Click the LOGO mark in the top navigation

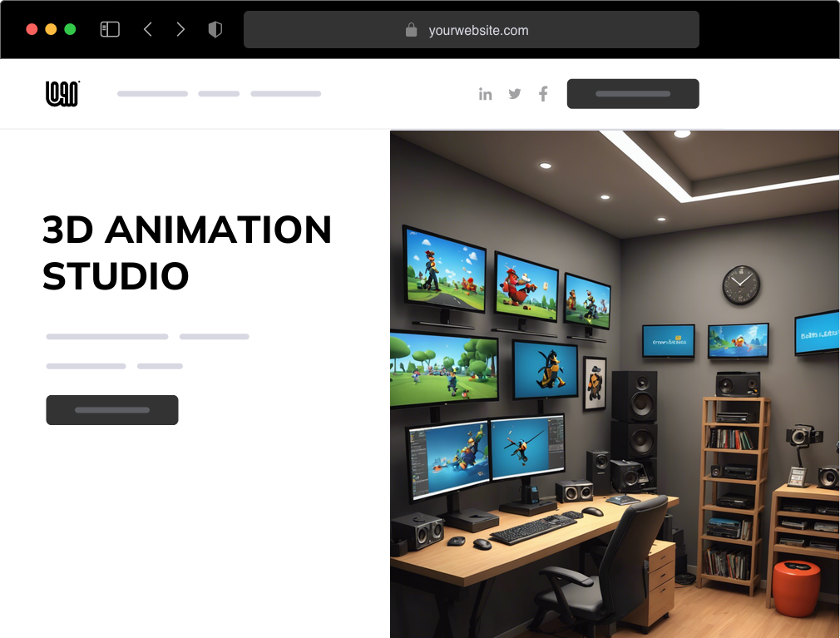pos(62,93)
